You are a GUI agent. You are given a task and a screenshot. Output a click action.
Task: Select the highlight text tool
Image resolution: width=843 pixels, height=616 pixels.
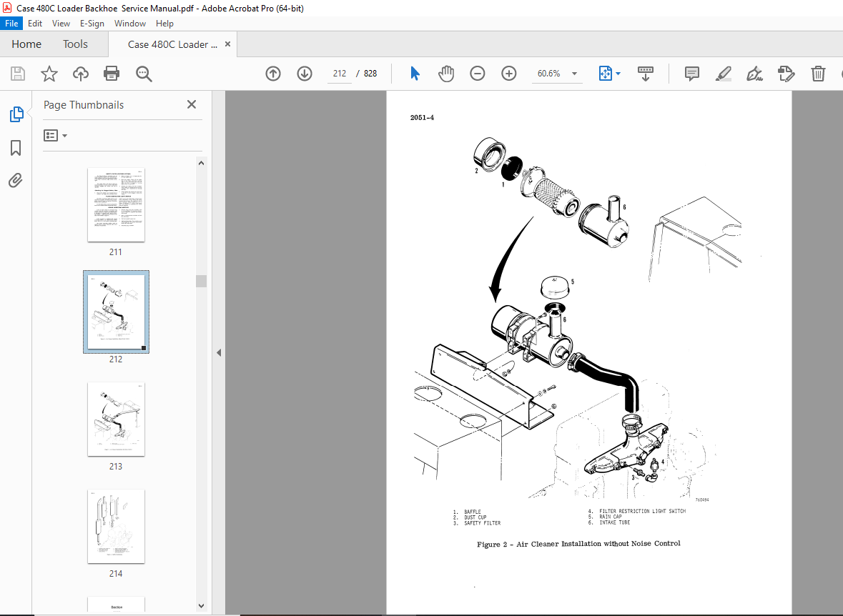tap(723, 74)
